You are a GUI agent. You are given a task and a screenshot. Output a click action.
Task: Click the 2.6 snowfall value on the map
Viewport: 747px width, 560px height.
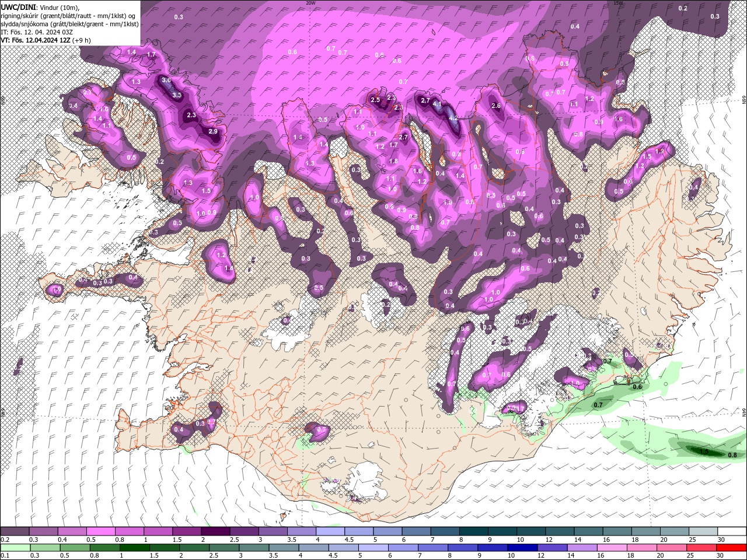[x=497, y=106]
